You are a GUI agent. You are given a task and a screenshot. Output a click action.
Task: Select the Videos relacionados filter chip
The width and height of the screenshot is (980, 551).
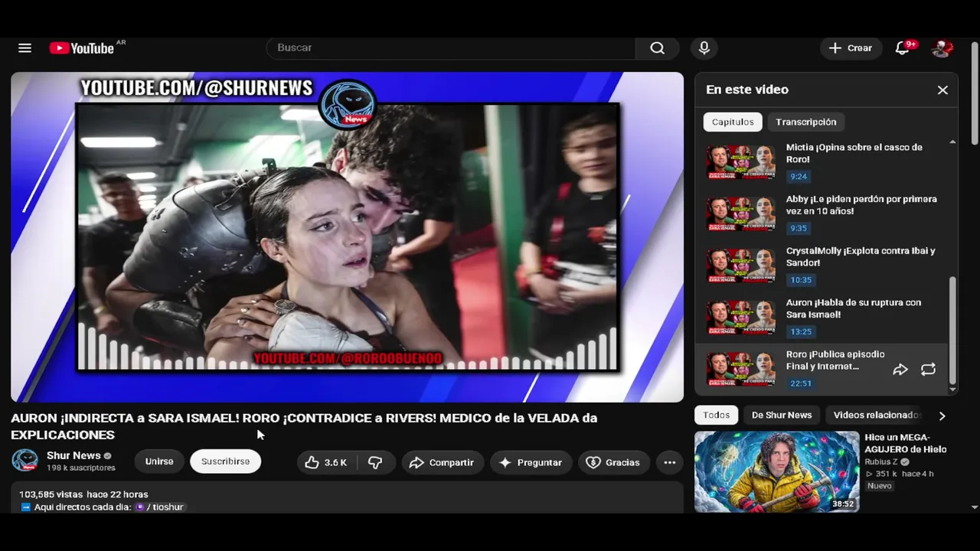(876, 415)
